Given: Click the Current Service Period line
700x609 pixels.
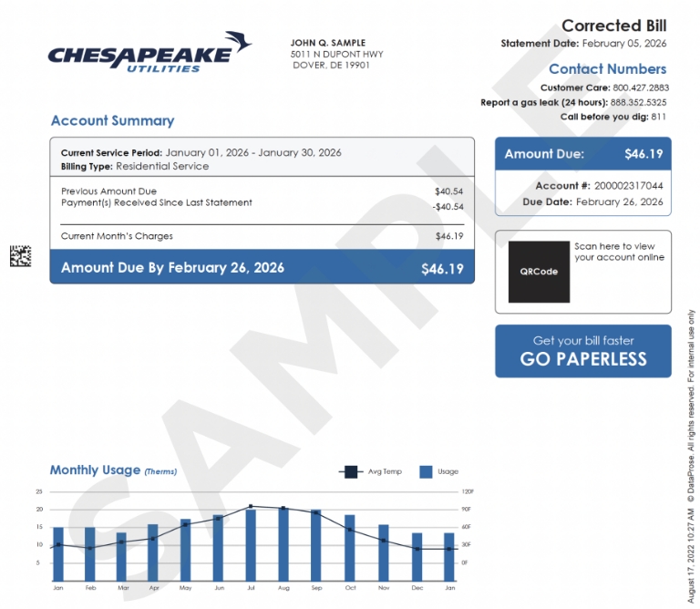Looking at the screenshot, I should 201,152.
